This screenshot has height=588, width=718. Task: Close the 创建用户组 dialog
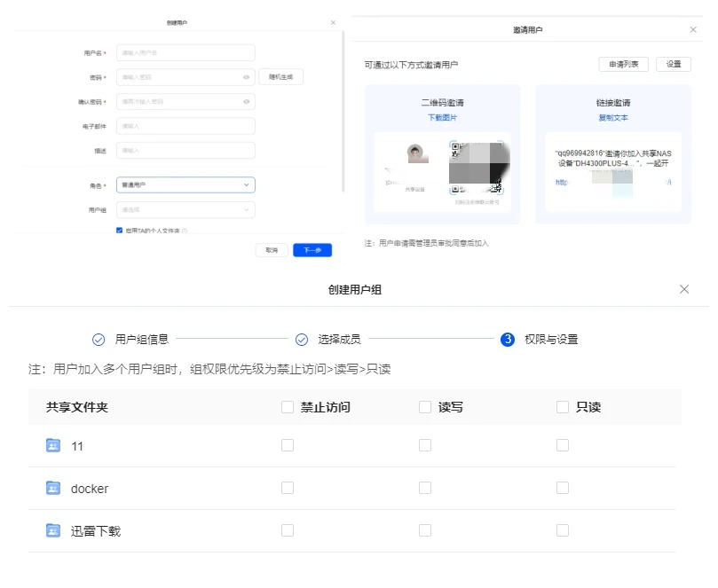click(684, 289)
